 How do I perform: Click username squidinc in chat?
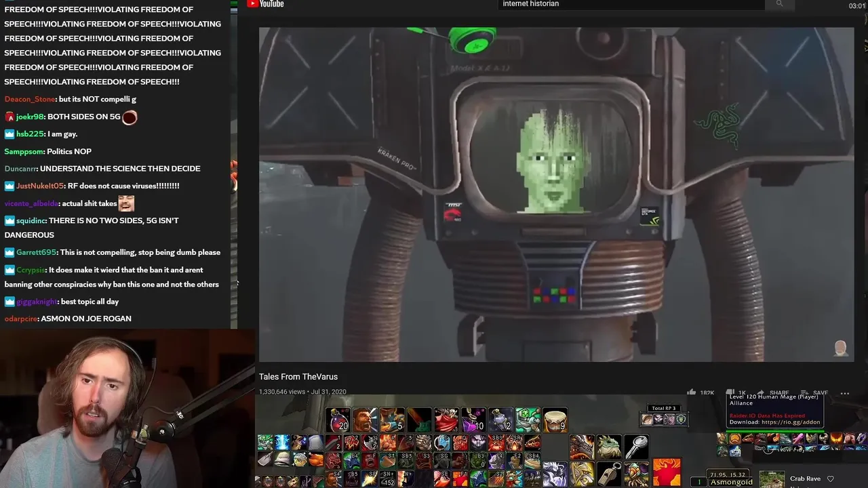31,220
